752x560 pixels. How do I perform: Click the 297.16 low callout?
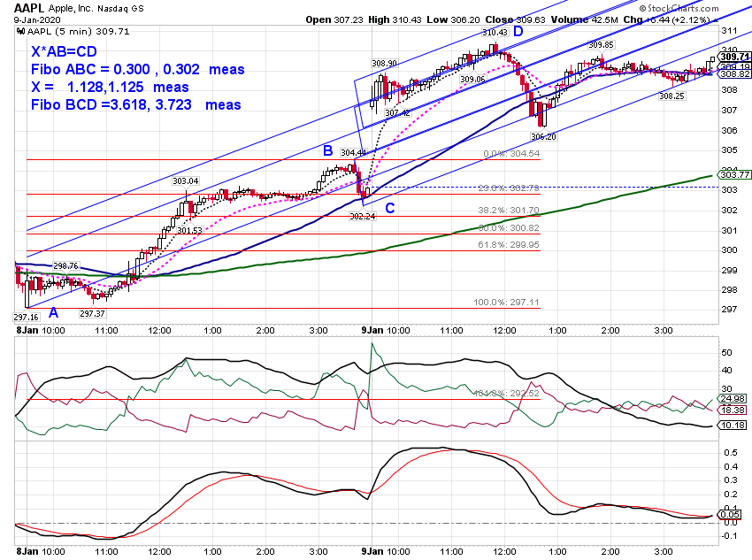pyautogui.click(x=26, y=317)
